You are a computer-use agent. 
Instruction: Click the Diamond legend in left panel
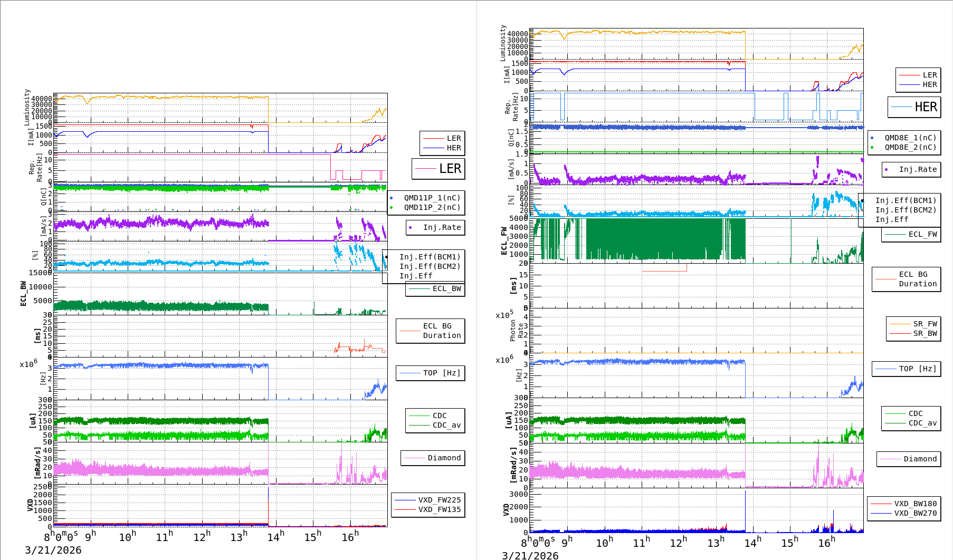433,458
